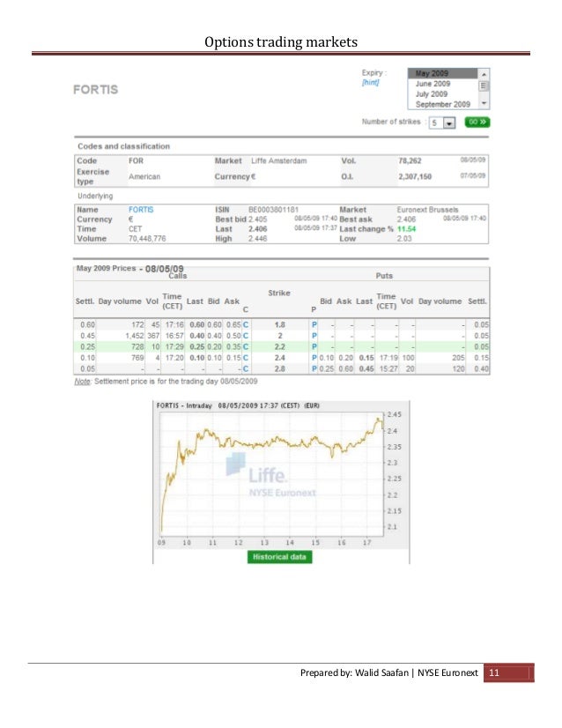Click the puts day volume 120

point(459,368)
